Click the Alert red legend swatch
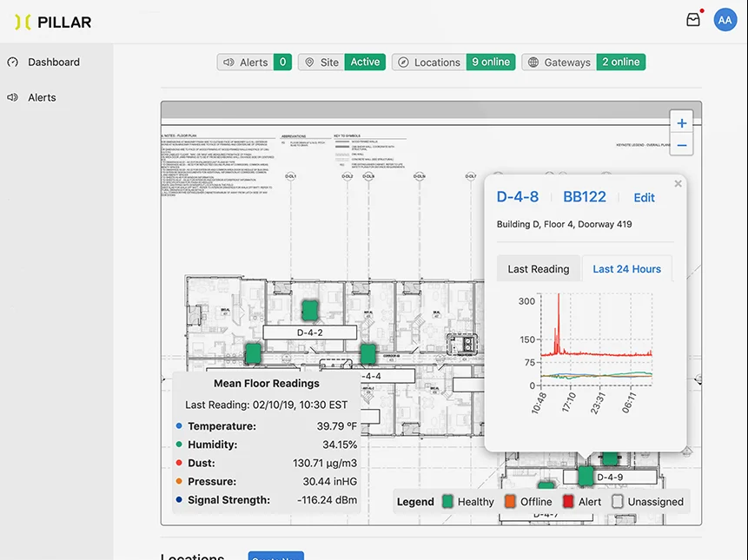Viewport: 748px width, 560px height. point(568,501)
